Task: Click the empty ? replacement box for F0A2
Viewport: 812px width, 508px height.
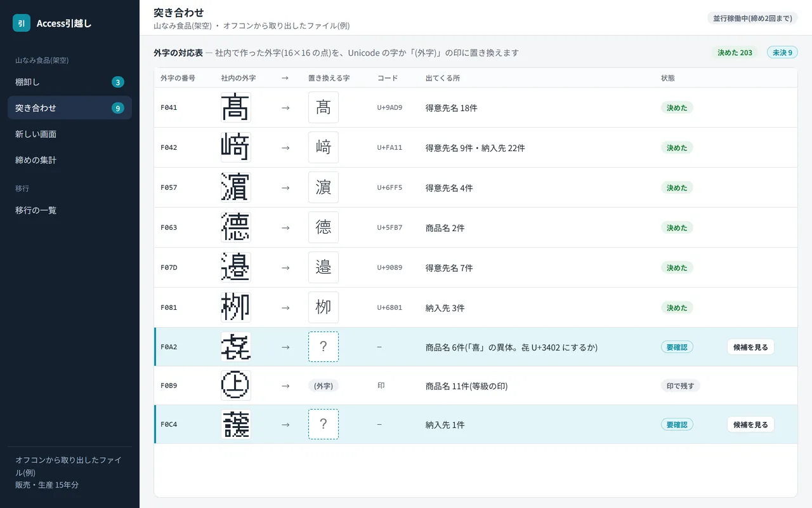Action: point(324,347)
